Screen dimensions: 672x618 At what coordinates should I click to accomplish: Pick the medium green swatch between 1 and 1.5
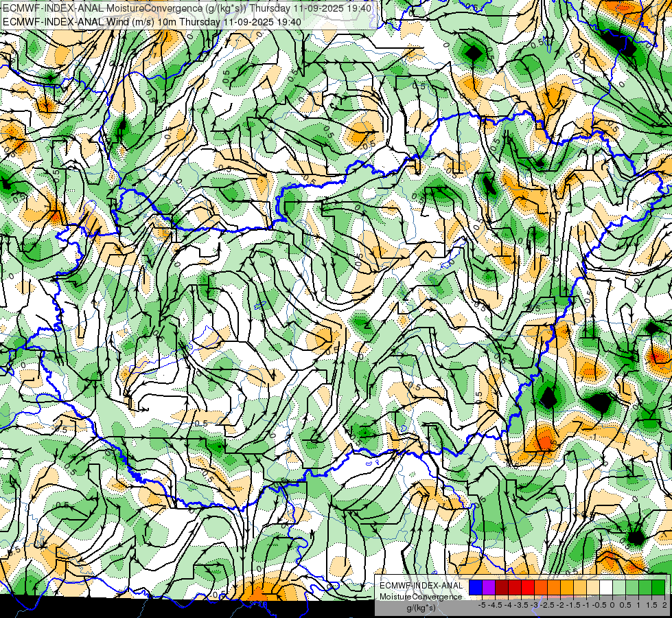pyautogui.click(x=645, y=587)
